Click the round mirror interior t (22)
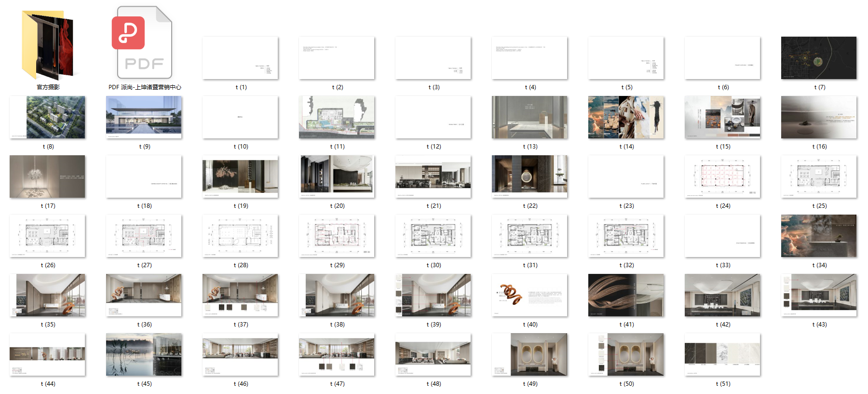This screenshot has height=394, width=868. point(529,177)
